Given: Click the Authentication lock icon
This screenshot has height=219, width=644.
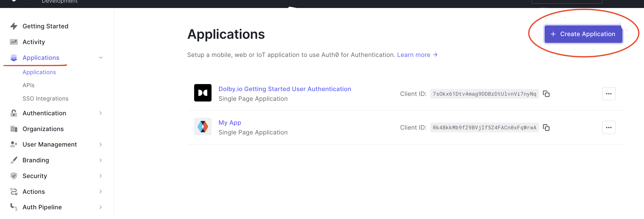Looking at the screenshot, I should click(x=14, y=113).
